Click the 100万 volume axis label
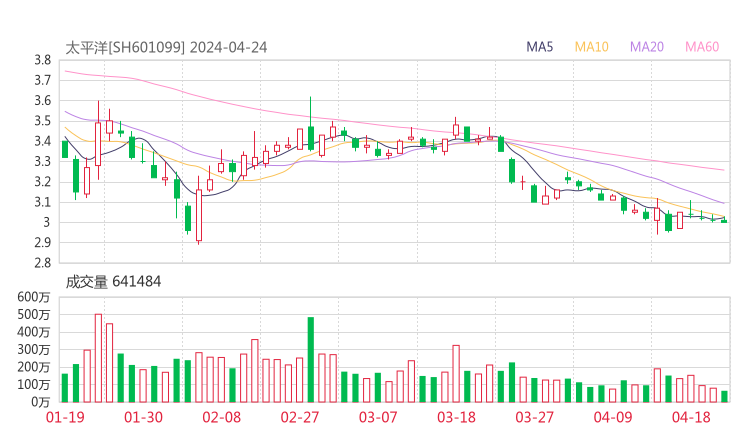 click(34, 385)
